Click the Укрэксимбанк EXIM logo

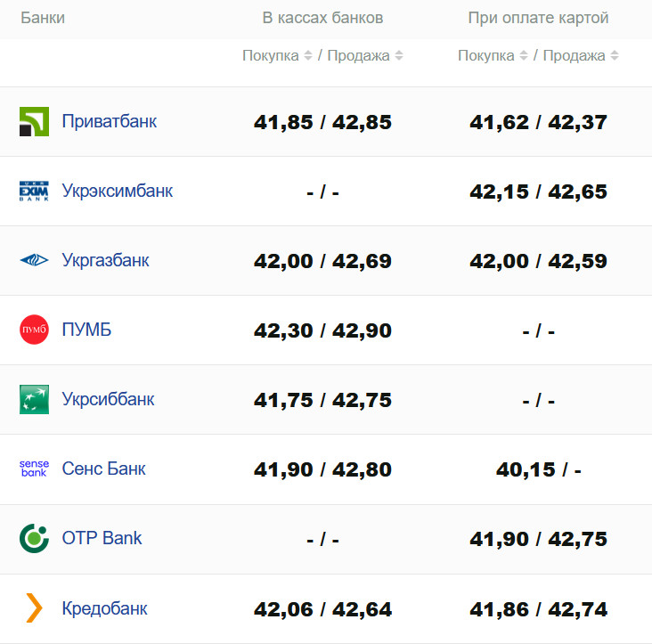click(34, 192)
